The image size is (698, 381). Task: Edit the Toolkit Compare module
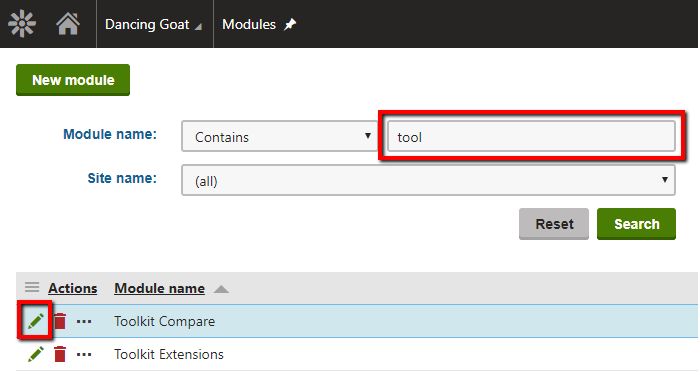pyautogui.click(x=36, y=321)
